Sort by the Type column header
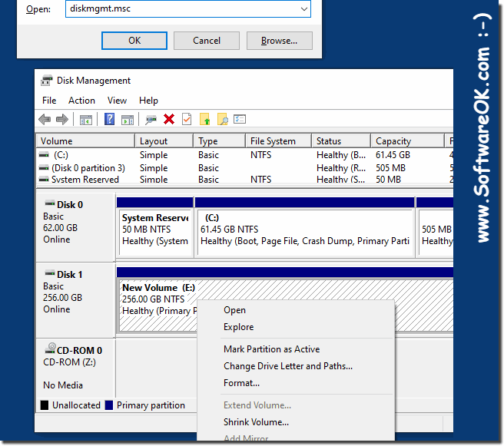 (219, 141)
